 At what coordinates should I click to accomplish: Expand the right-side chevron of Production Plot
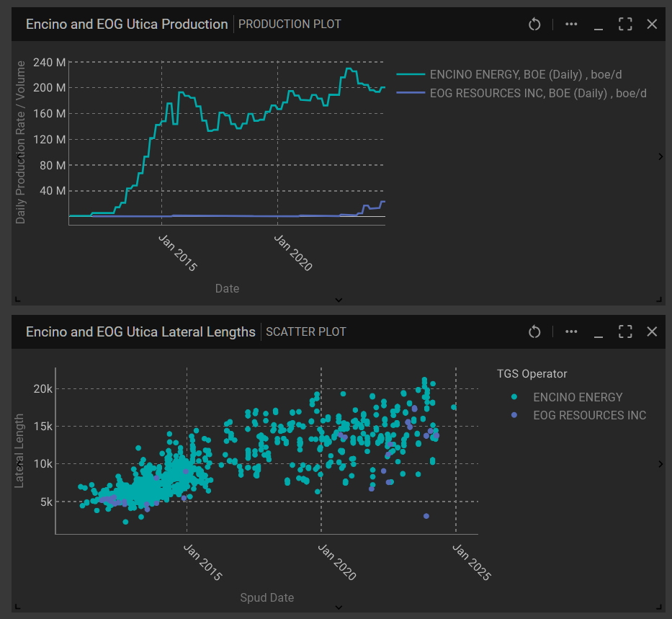point(660,156)
